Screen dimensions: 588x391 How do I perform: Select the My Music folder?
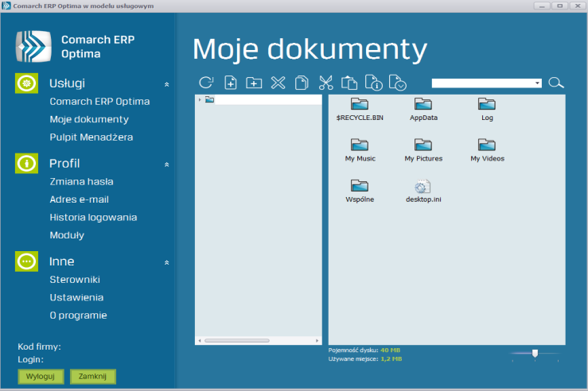click(360, 150)
